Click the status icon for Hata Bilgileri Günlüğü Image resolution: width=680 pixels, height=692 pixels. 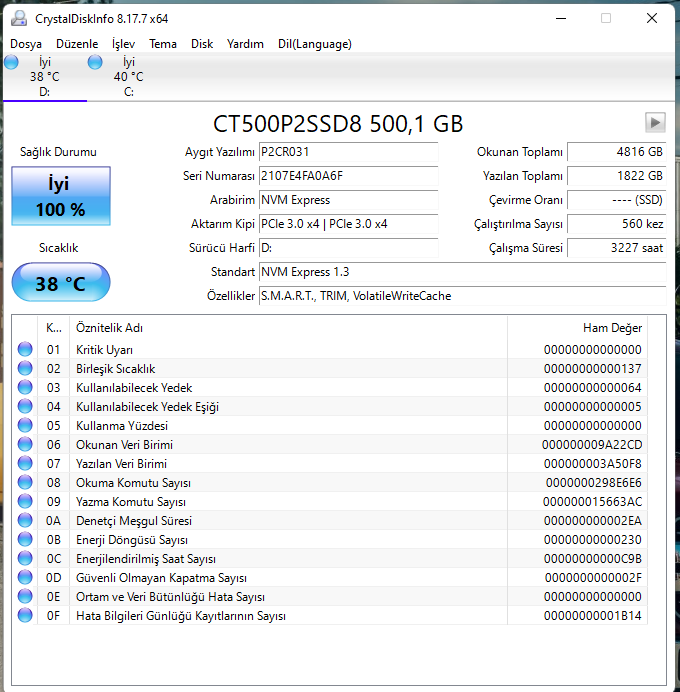[x=25, y=615]
